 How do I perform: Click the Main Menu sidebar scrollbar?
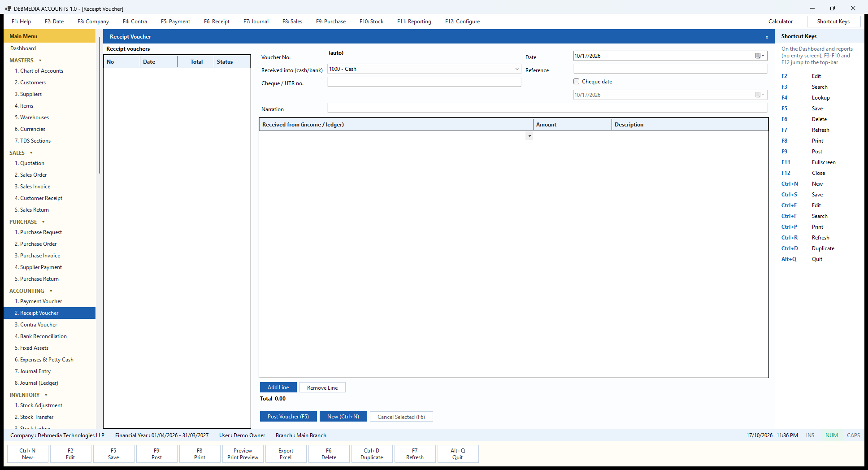point(100,105)
